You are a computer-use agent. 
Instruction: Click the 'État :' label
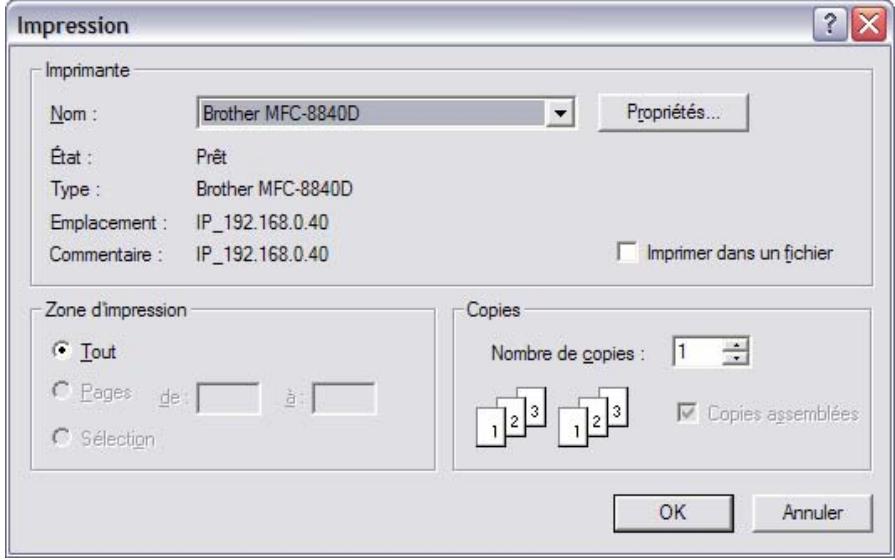pos(71,157)
